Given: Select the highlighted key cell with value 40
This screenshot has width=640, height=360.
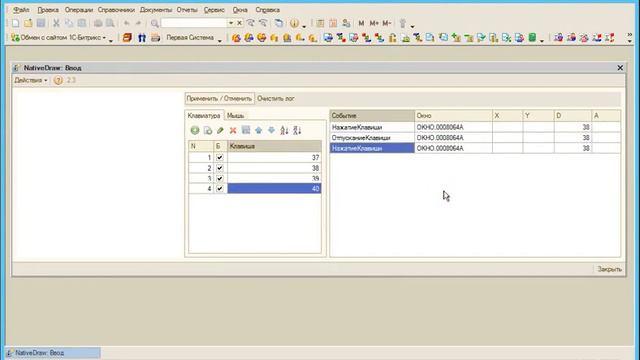Looking at the screenshot, I should tap(274, 189).
